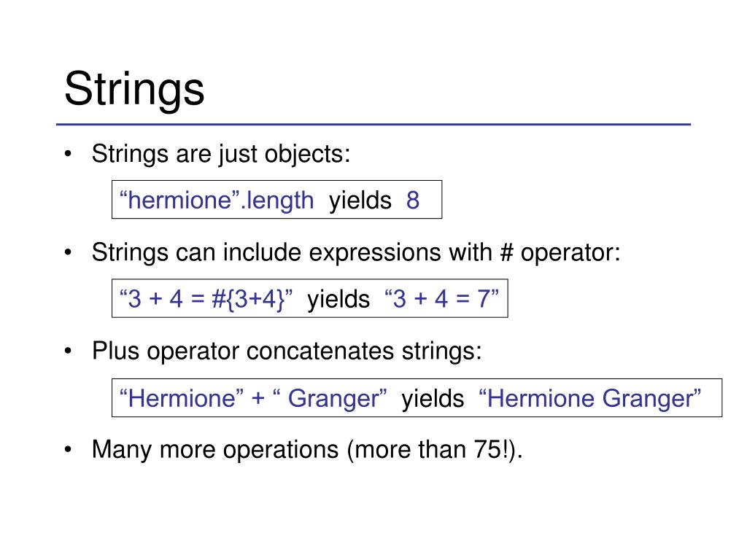Click the "Many more operations" bullet text

[x=307, y=450]
